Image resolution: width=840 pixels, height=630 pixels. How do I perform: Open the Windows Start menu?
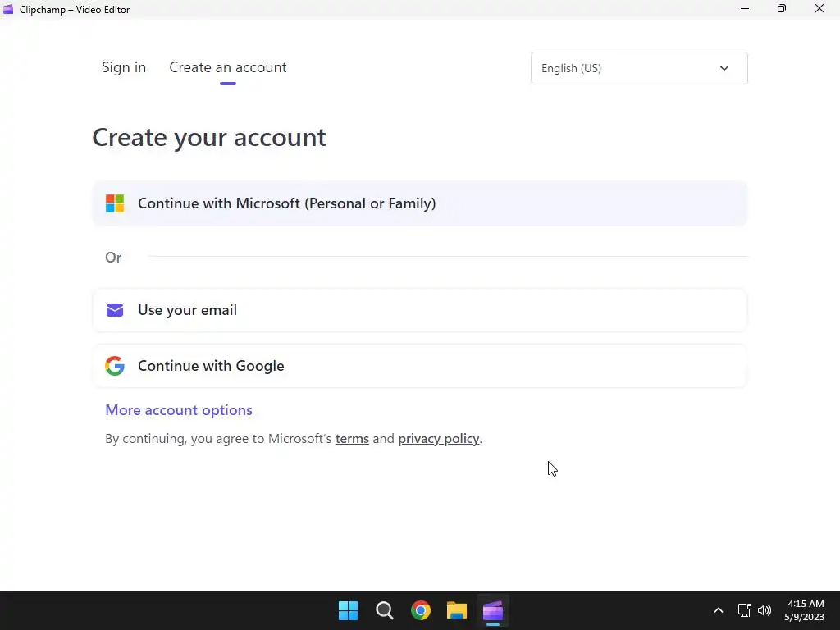348,610
